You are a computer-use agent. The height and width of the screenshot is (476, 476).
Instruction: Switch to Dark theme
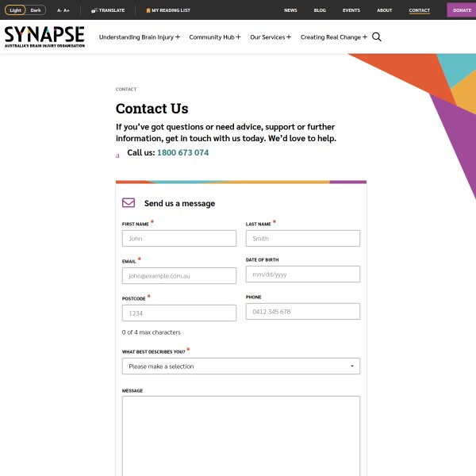pyautogui.click(x=36, y=10)
